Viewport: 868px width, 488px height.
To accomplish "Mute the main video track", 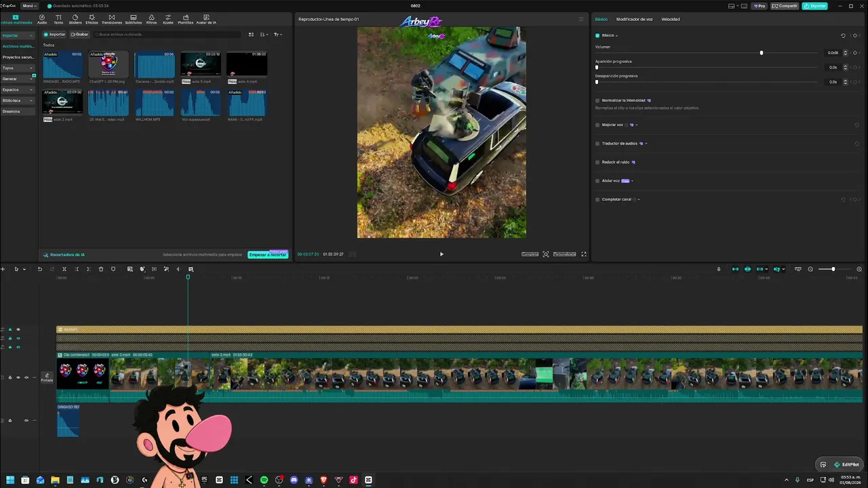I will coord(26,378).
